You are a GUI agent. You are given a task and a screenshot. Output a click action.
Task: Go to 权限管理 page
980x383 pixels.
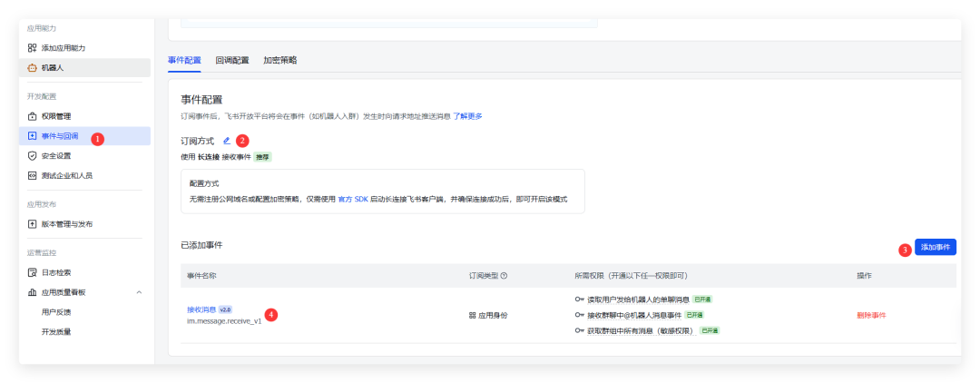[x=84, y=116]
